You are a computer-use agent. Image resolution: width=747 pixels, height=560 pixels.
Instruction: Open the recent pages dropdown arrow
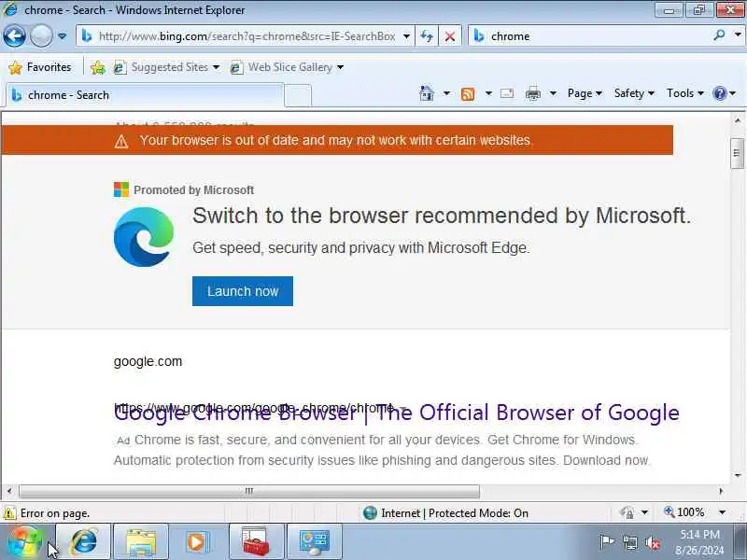tap(62, 36)
